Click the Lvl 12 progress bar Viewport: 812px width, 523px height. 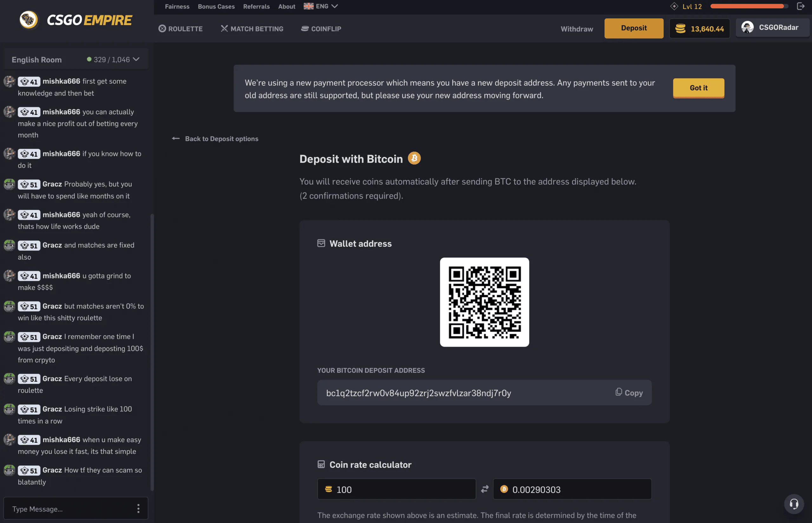tap(749, 6)
